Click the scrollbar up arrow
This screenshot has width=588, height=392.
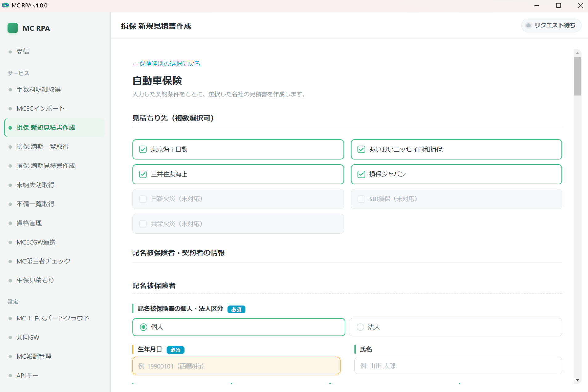pyautogui.click(x=578, y=53)
